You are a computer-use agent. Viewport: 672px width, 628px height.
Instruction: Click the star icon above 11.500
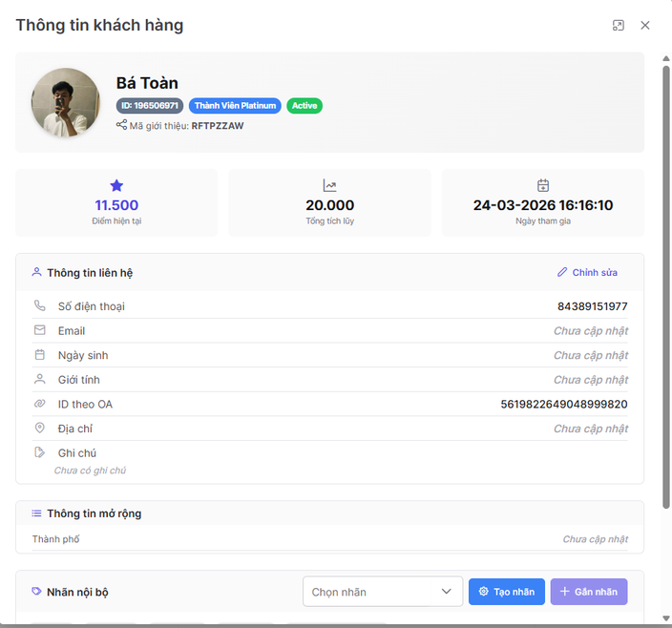[x=116, y=185]
